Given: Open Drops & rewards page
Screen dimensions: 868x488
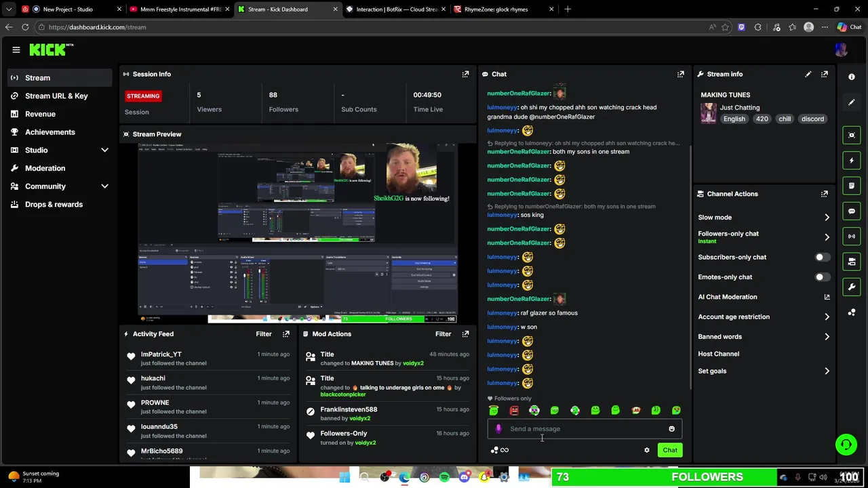Looking at the screenshot, I should (x=60, y=205).
